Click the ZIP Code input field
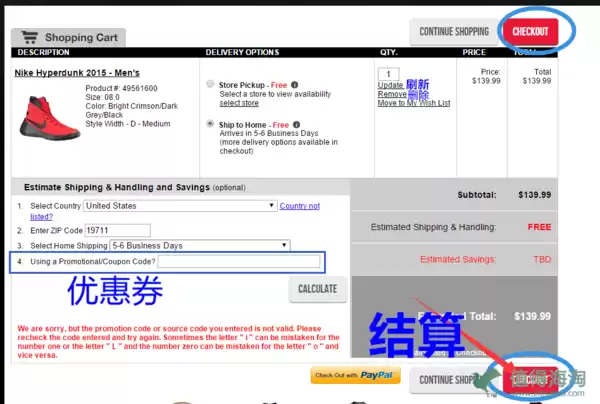Screen dimensions: 600x404 point(117,230)
